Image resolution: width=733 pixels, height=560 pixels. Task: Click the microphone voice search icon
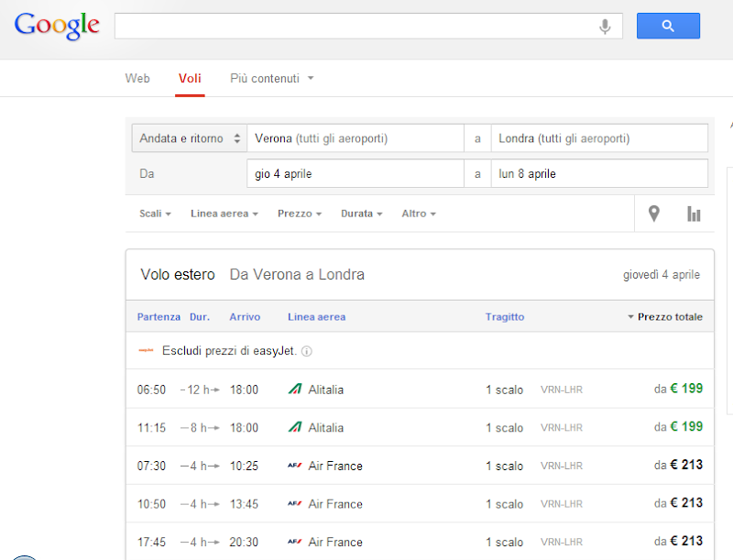(605, 27)
